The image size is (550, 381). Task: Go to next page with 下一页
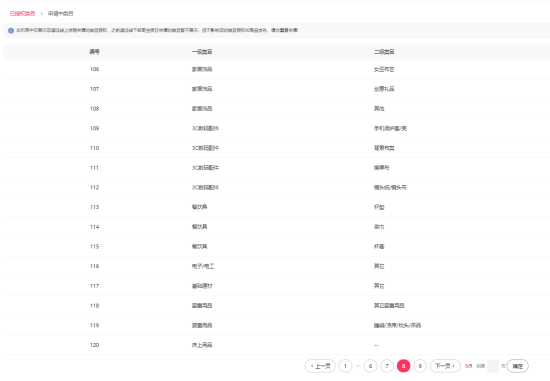(x=445, y=366)
